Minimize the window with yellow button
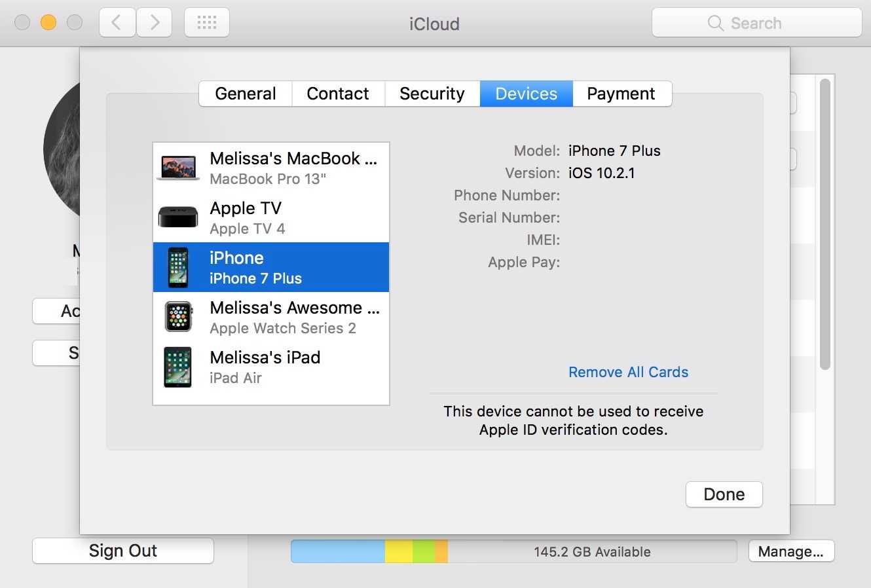 click(48, 22)
